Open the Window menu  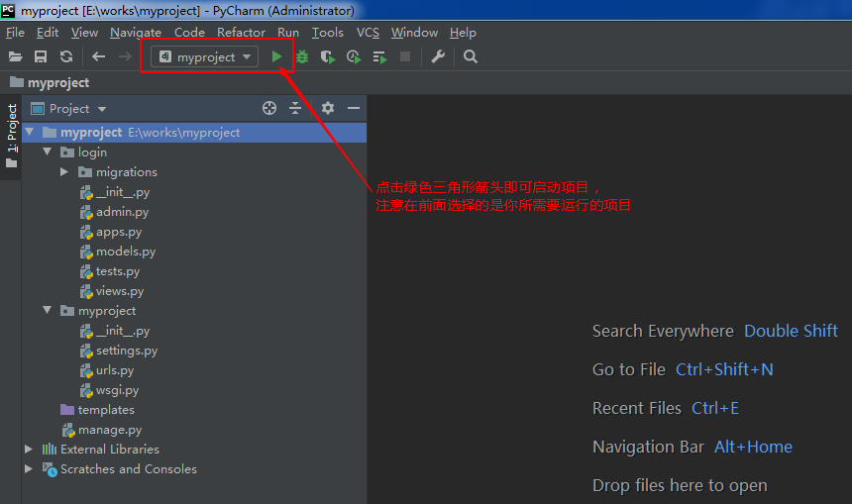tap(414, 33)
